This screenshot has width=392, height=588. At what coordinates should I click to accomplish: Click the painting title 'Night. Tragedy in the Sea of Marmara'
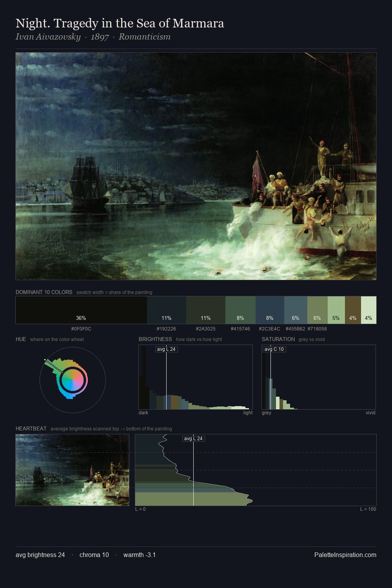pos(120,24)
